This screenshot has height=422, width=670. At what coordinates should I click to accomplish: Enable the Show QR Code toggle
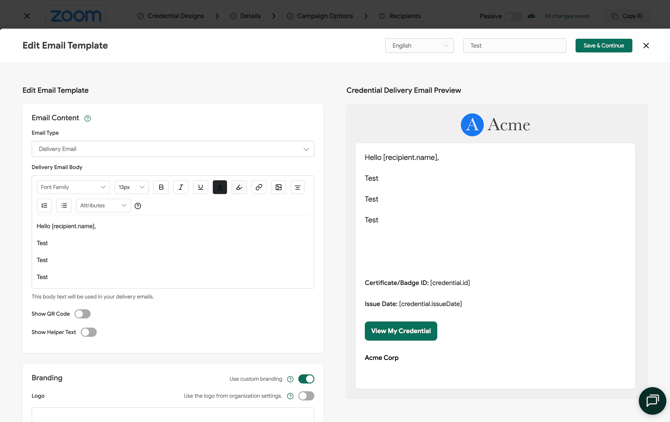tap(82, 314)
